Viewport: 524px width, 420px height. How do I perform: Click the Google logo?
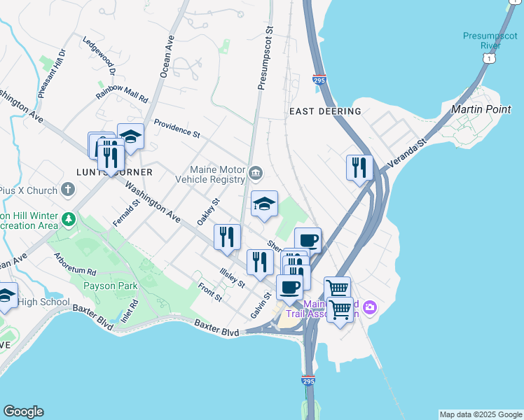coord(23,412)
